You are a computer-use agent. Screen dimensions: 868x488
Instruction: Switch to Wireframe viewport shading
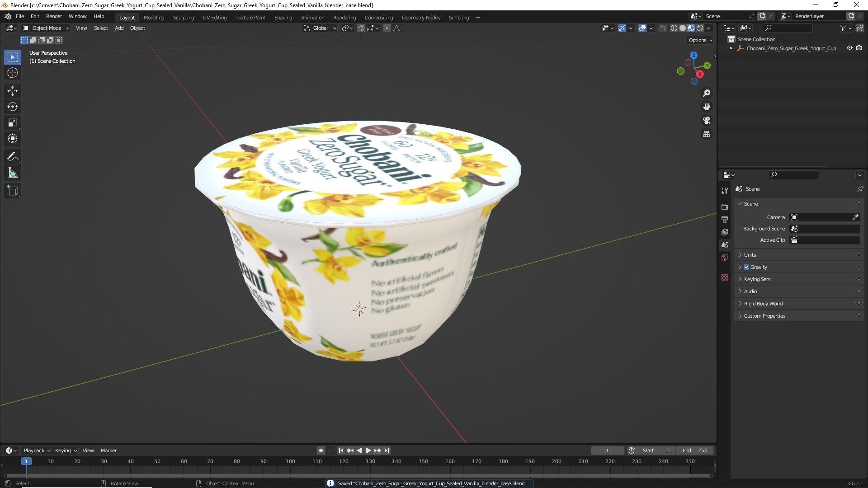674,28
